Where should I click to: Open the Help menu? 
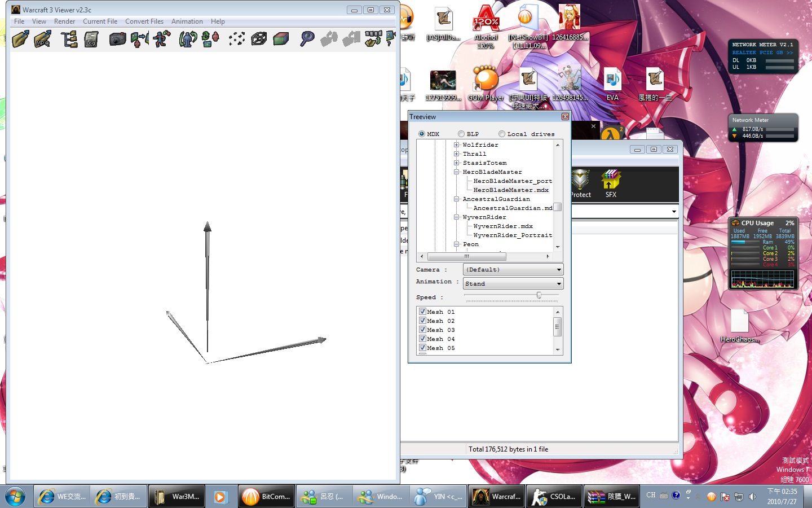click(x=218, y=21)
